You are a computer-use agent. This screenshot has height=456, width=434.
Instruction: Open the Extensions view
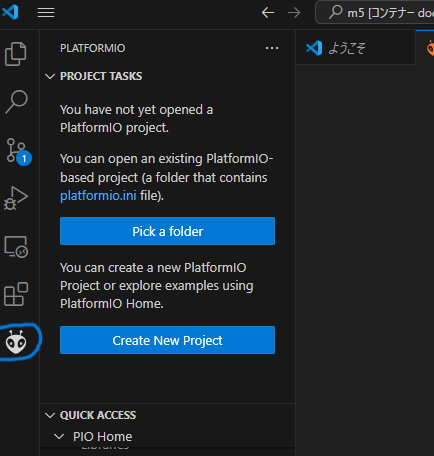click(16, 294)
